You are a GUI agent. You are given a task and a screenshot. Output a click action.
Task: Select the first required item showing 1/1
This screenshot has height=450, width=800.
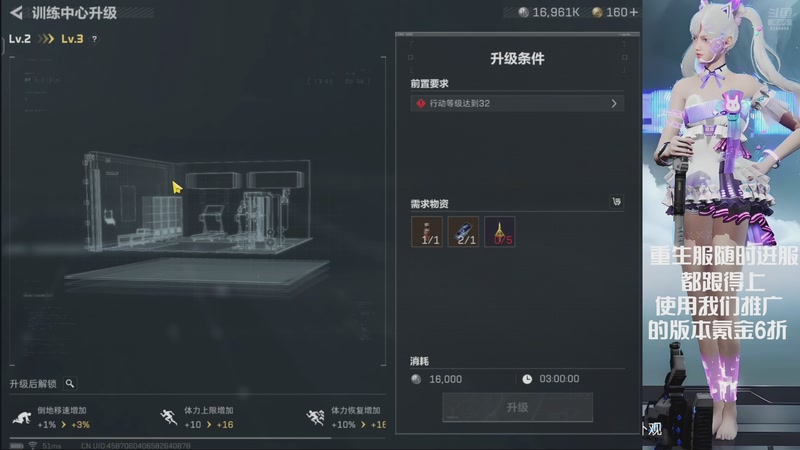(427, 232)
